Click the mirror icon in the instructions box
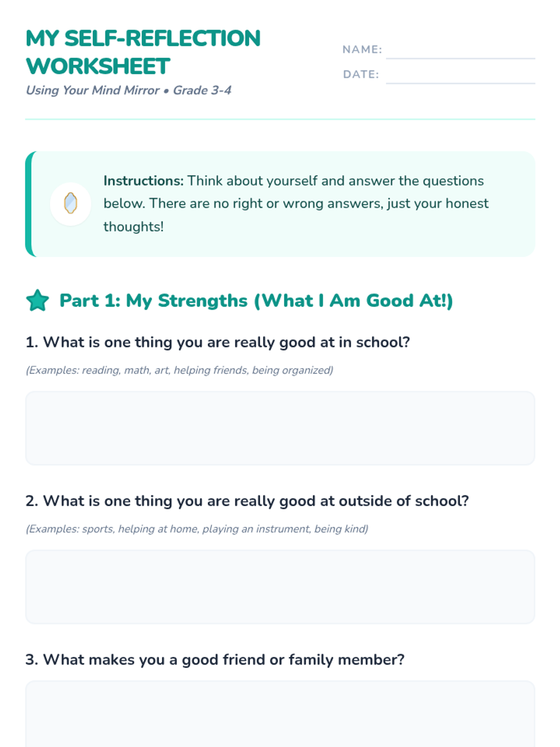The width and height of the screenshot is (560, 747). pyautogui.click(x=70, y=204)
